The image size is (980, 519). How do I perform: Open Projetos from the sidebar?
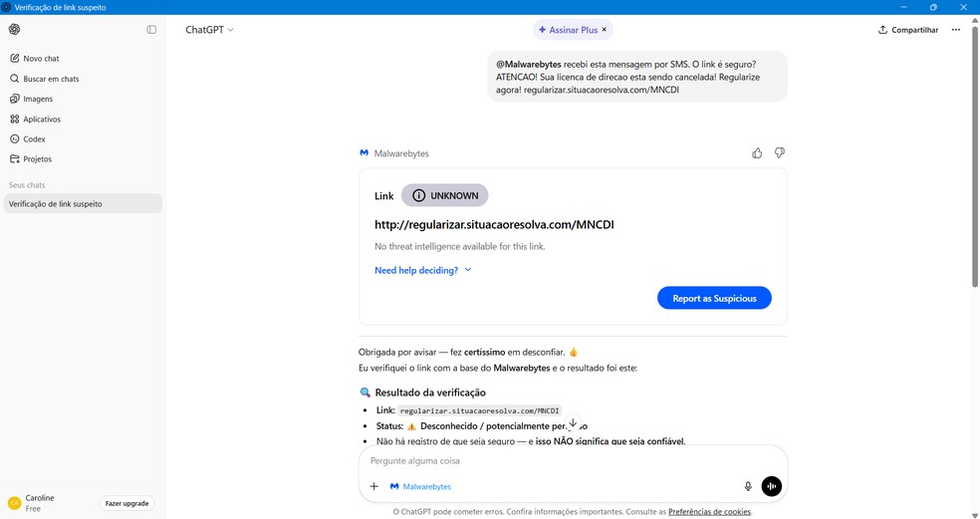pos(83,158)
